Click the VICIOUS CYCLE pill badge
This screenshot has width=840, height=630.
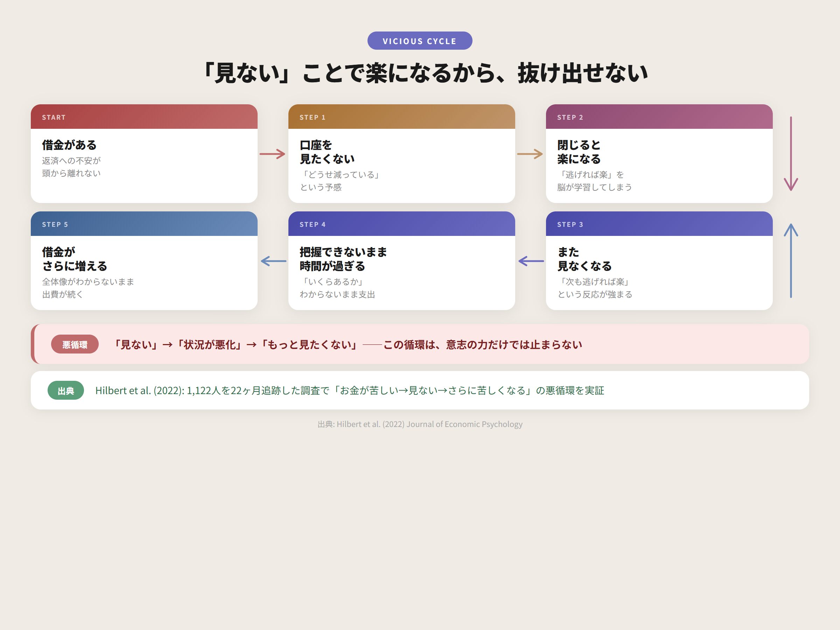pos(420,41)
